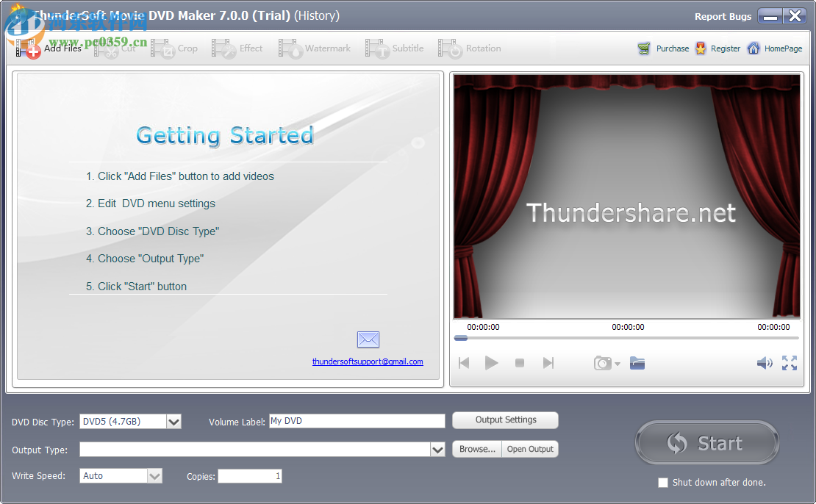Open the Effect editor
Image resolution: width=816 pixels, height=504 pixels.
point(239,48)
